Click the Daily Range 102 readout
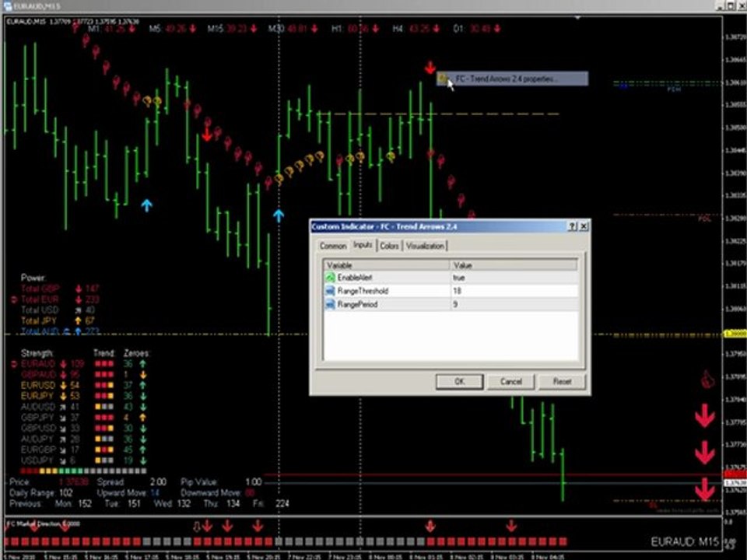 coord(41,493)
